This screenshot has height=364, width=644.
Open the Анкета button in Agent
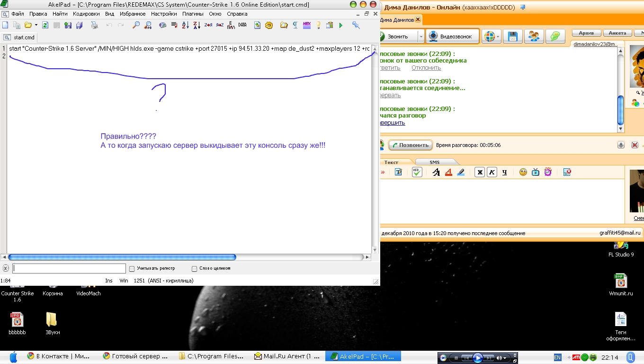[x=617, y=33]
